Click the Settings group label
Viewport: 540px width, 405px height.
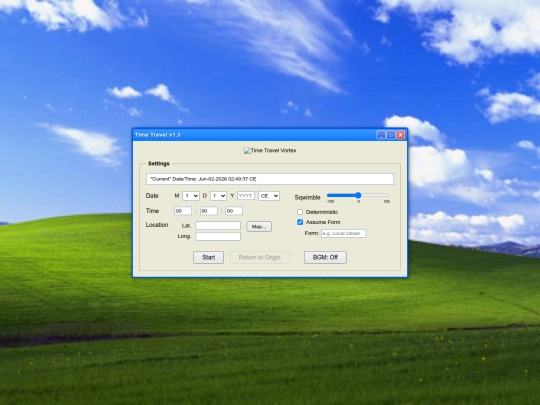click(159, 164)
